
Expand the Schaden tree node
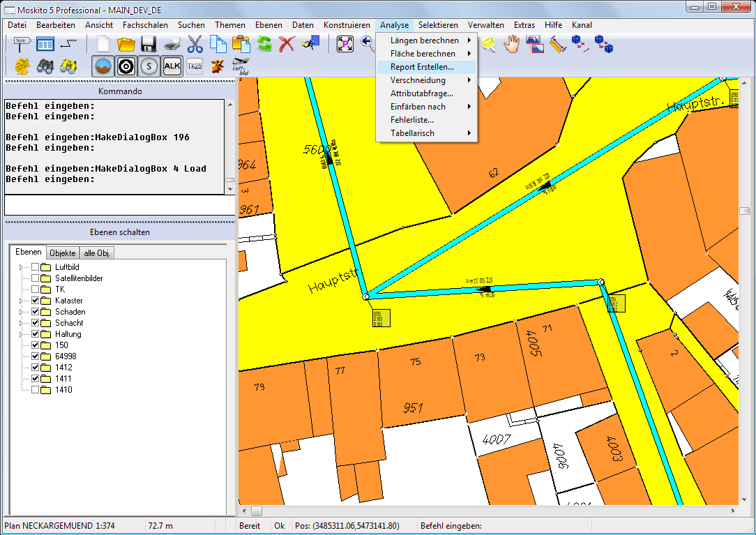click(x=21, y=312)
